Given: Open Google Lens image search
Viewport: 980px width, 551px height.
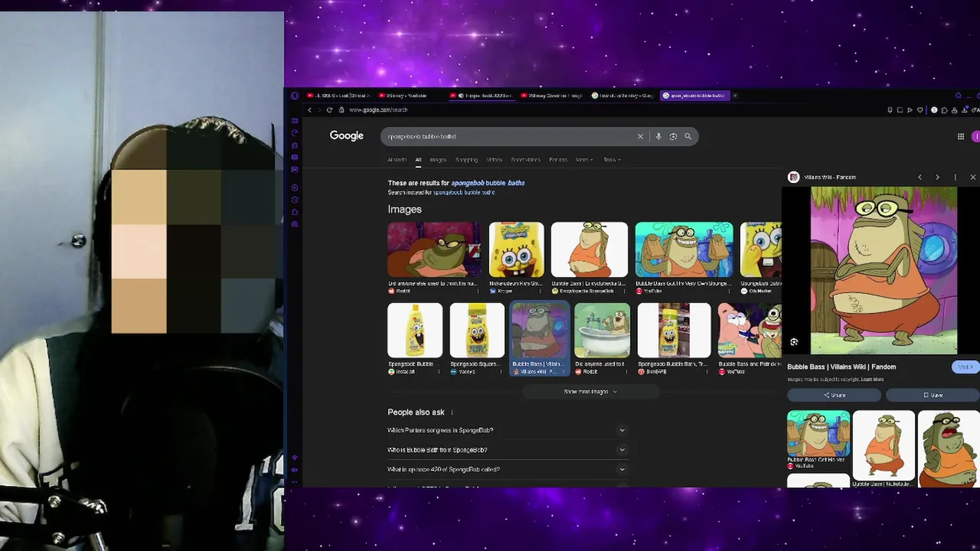Looking at the screenshot, I should (673, 136).
